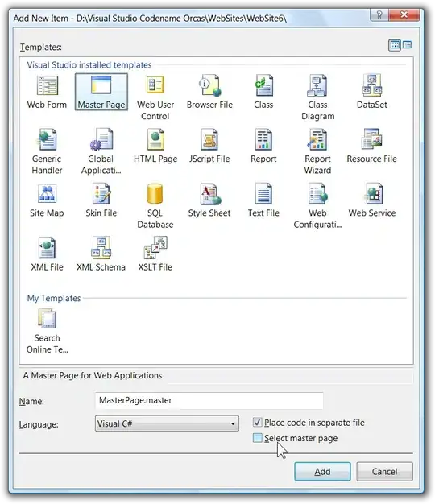Choose the Report Wizard template
The height and width of the screenshot is (504, 435).
(x=317, y=139)
